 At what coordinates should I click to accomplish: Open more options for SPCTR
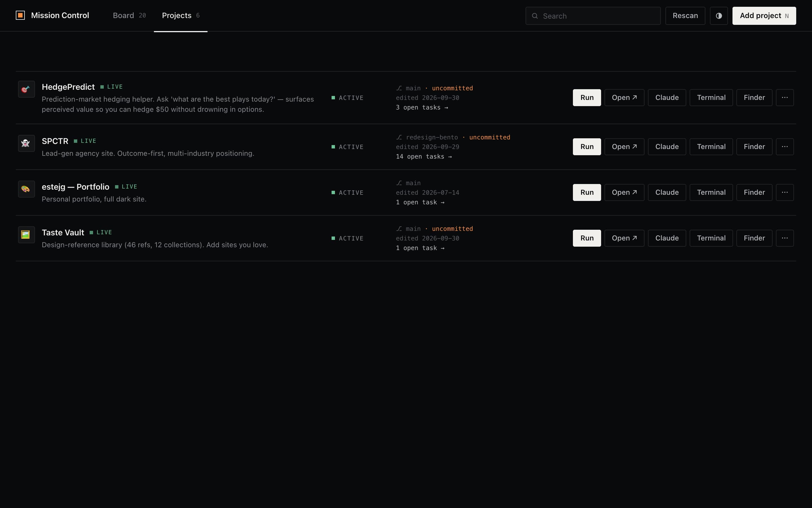click(x=785, y=146)
